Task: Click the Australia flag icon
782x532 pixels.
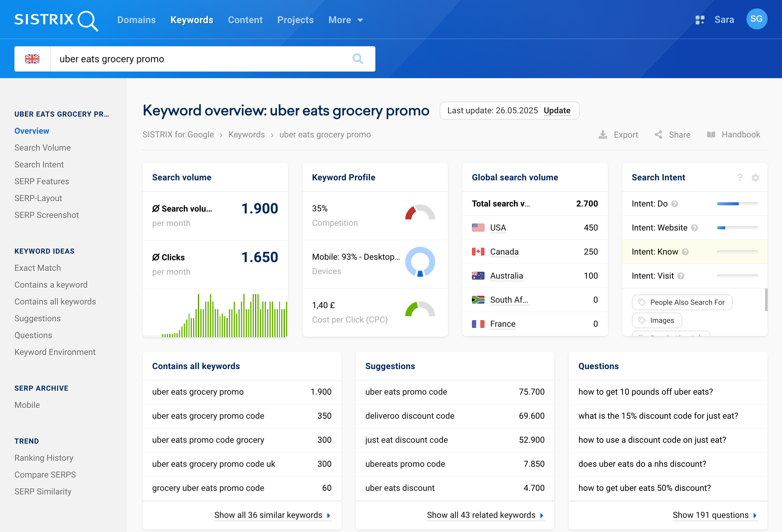Action: click(x=478, y=276)
